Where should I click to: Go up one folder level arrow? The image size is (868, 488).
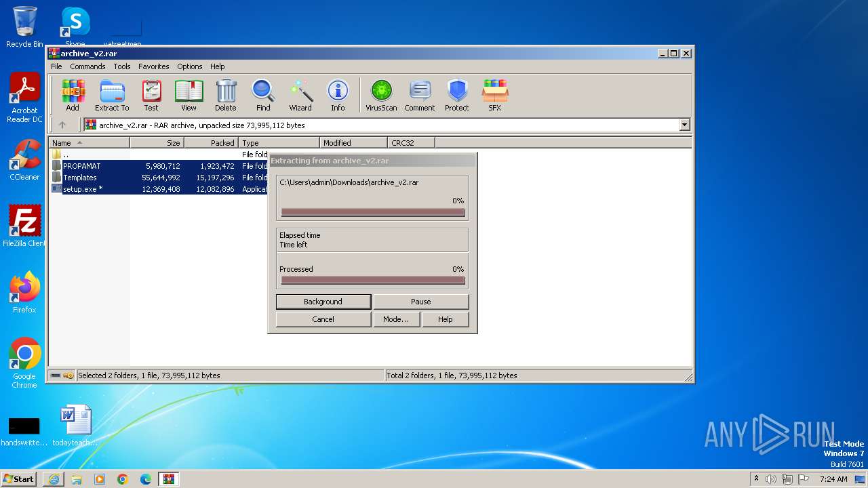pos(62,125)
